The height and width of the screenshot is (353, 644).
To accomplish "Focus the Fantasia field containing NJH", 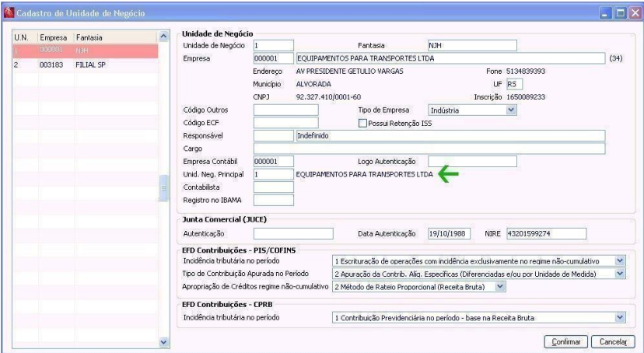I will 472,46.
